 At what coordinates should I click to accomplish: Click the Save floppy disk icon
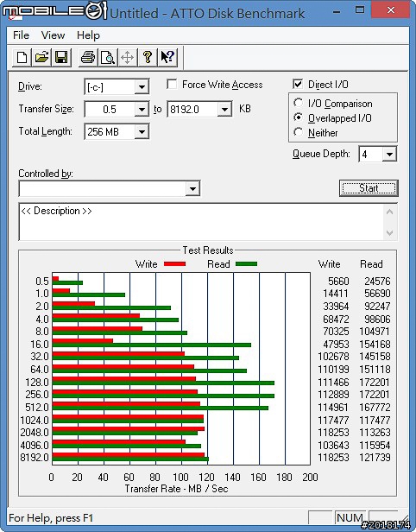click(x=61, y=57)
